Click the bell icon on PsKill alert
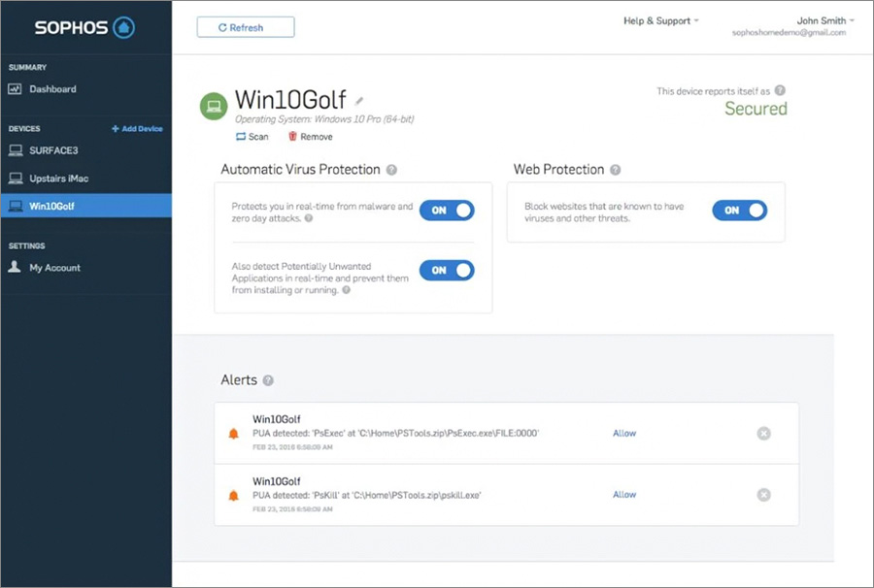The height and width of the screenshot is (588, 874). click(233, 495)
